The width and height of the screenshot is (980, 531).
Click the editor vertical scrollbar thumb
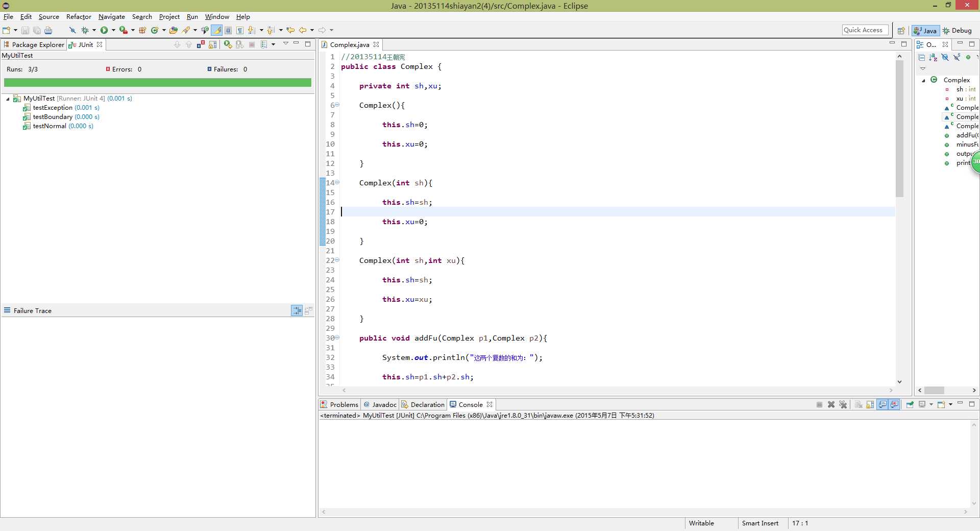point(899,128)
